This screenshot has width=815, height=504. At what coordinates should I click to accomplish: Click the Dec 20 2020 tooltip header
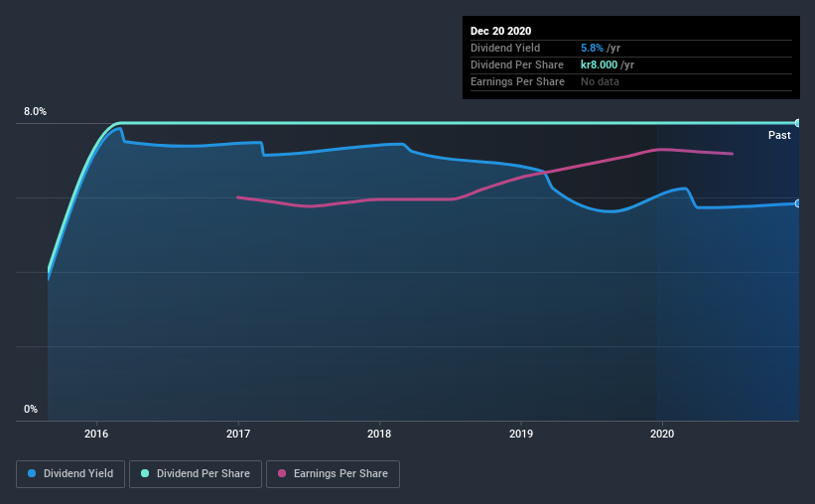click(x=500, y=31)
